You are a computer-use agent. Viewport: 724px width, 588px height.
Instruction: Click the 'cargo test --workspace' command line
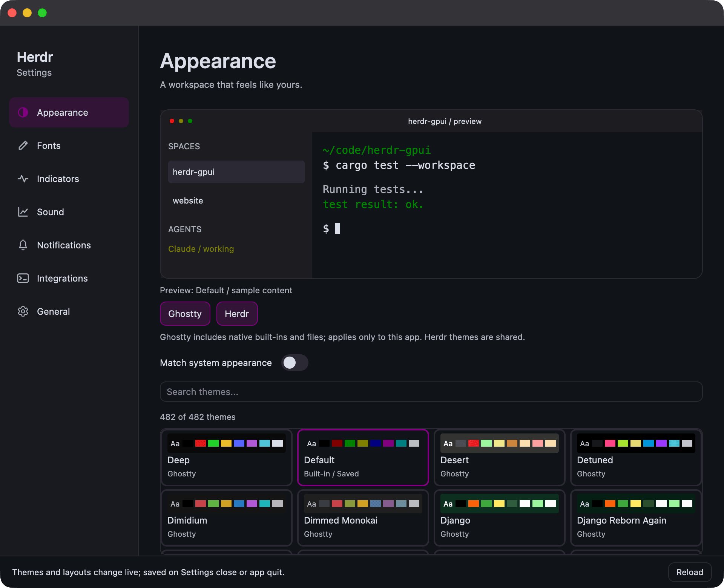399,165
